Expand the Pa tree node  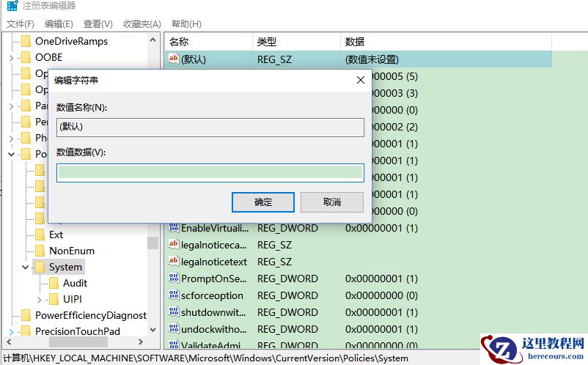(11, 106)
